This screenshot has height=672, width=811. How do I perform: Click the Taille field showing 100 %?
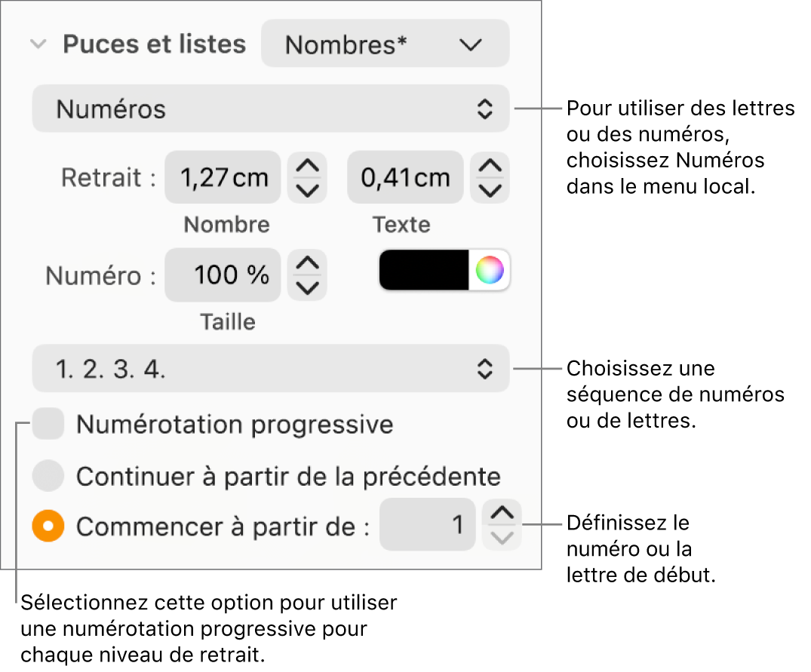(x=222, y=275)
